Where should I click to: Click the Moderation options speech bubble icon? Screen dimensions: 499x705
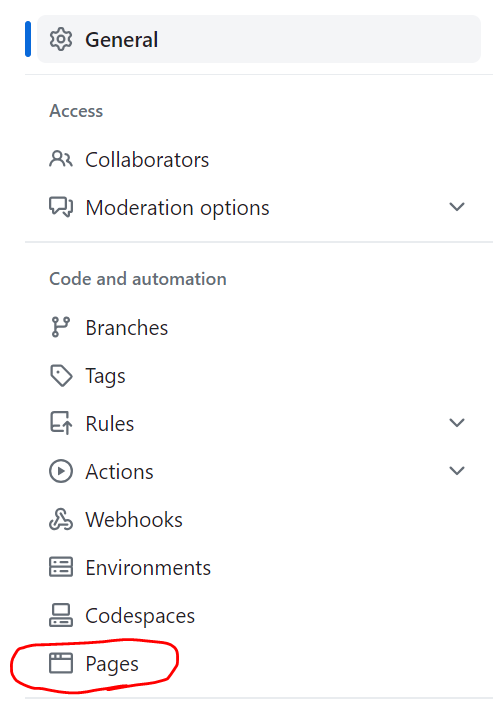tap(61, 207)
